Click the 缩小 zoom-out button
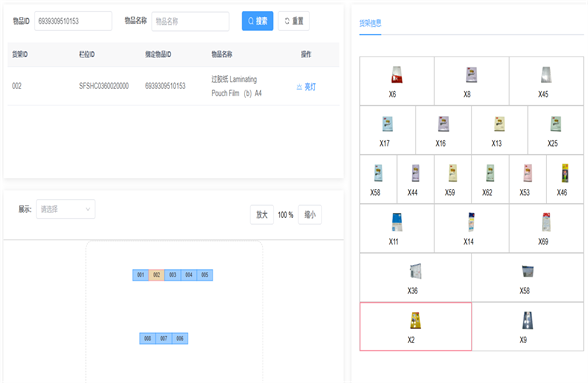The image size is (588, 383). coord(310,215)
